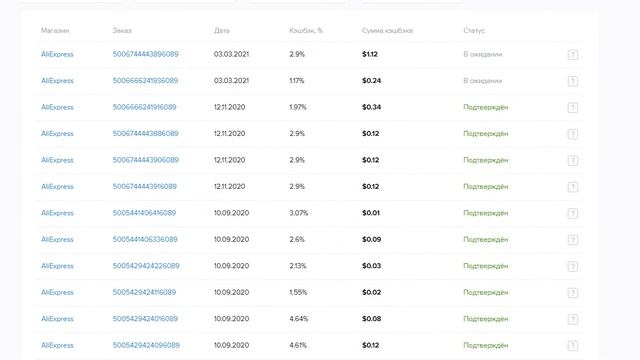
Task: Click the 2.6% cashback rate
Action: pyautogui.click(x=297, y=240)
